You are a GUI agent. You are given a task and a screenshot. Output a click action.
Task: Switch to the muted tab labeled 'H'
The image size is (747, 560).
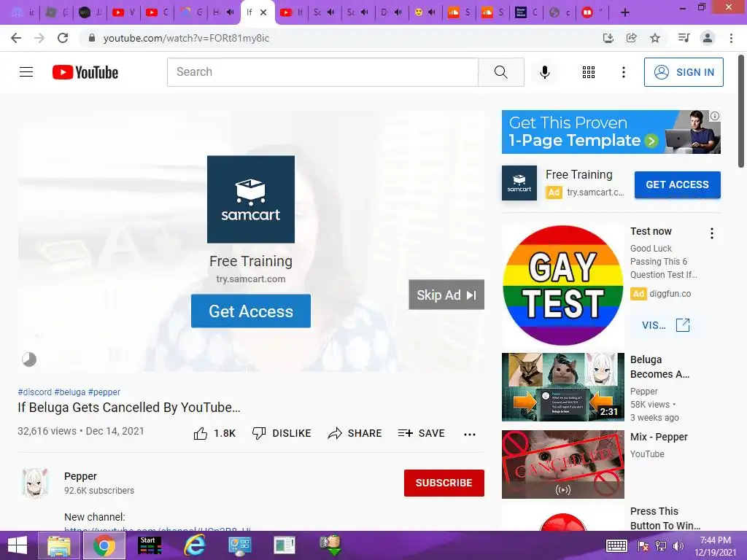point(224,12)
